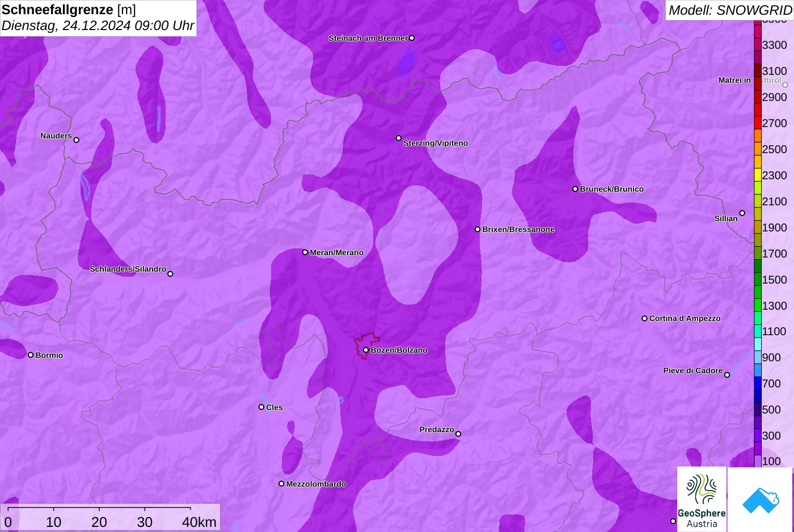The width and height of the screenshot is (794, 532).
Task: Click the Sterzing/Vipiteno marker dot
Action: tap(399, 138)
